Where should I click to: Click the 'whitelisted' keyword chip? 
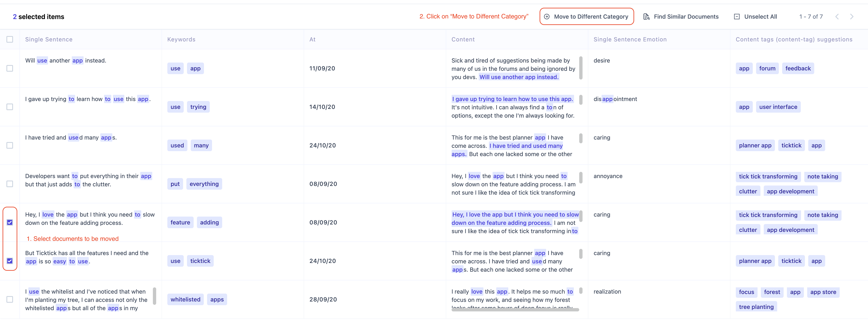point(185,299)
